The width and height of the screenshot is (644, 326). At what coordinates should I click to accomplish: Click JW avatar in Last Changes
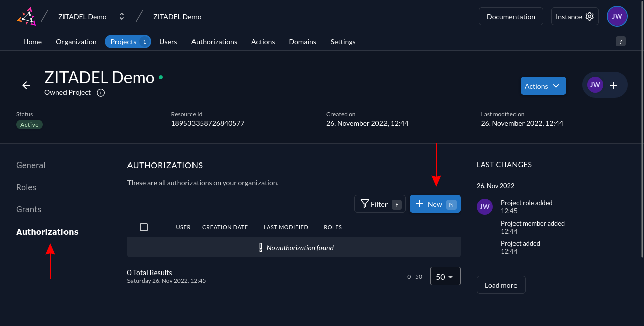[x=485, y=207]
